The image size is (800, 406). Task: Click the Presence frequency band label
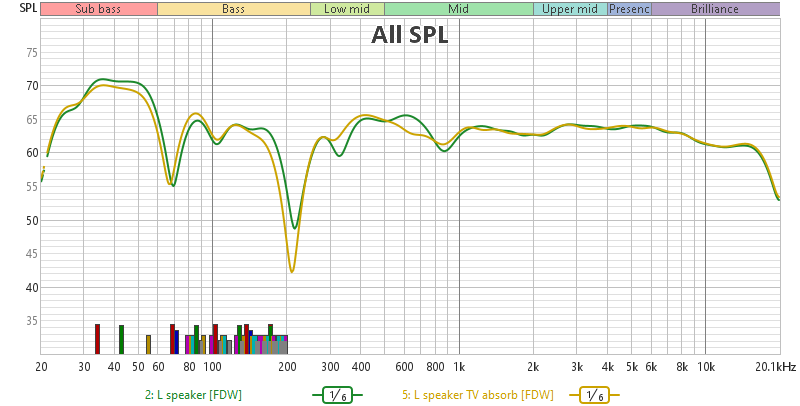point(629,9)
